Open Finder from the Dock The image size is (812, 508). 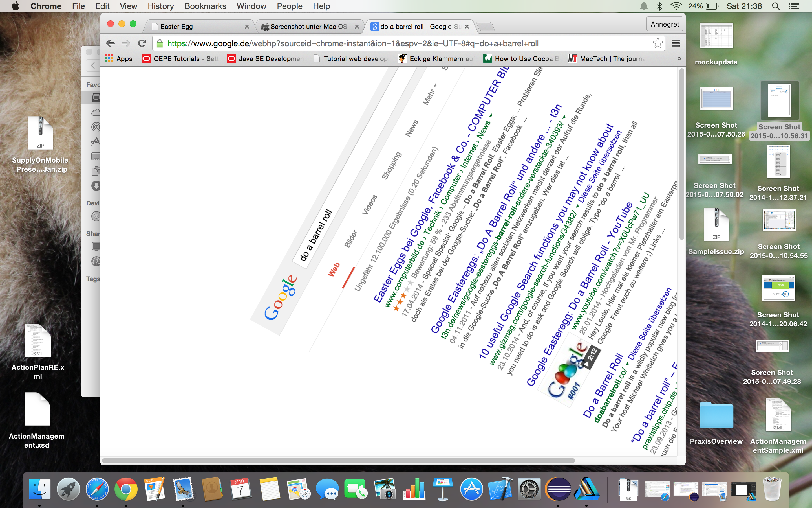click(x=39, y=489)
